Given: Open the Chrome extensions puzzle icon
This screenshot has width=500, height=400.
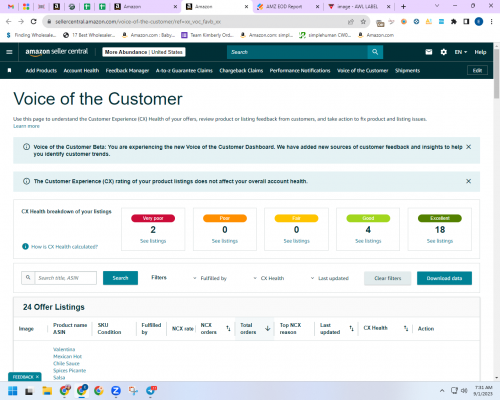Looking at the screenshot, I should coord(454,22).
